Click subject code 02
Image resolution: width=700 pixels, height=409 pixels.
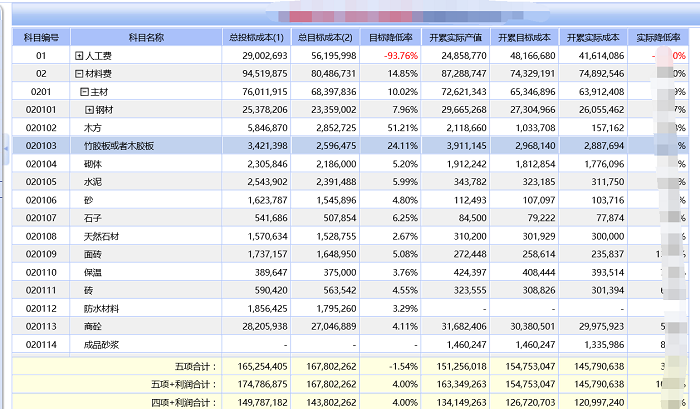(x=41, y=74)
